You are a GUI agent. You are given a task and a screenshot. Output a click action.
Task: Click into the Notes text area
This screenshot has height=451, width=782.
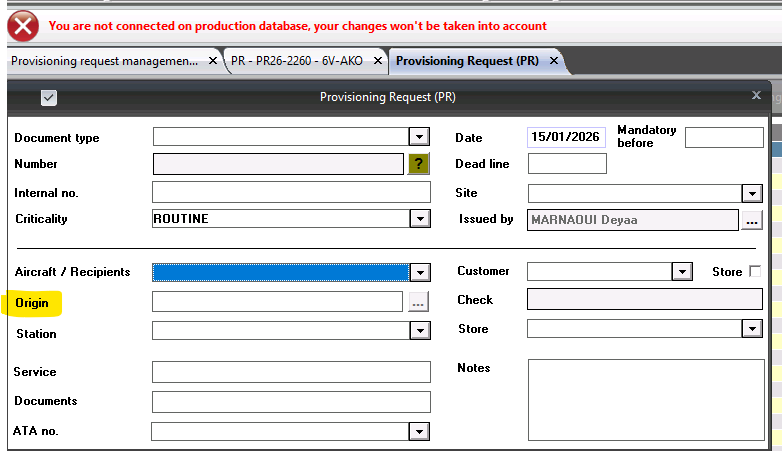point(645,400)
